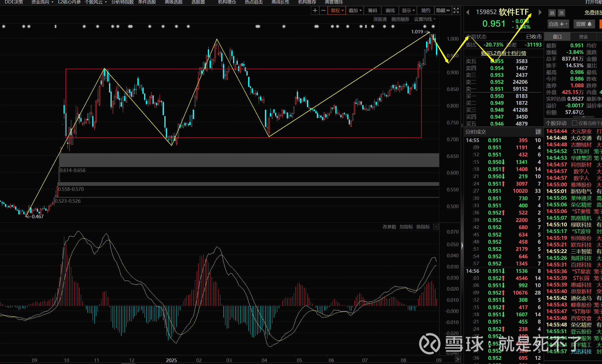Click the 隐藏 panel toggle button
The width and height of the screenshot is (602, 364).
[443, 10]
